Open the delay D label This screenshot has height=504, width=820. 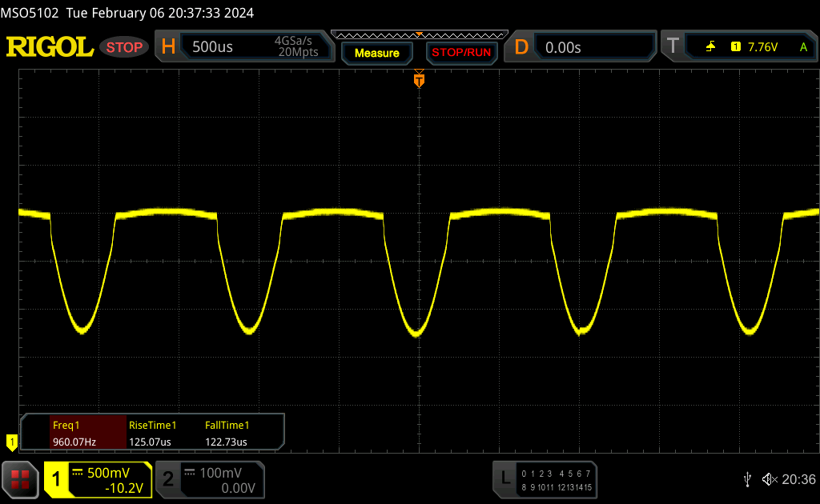coord(521,47)
